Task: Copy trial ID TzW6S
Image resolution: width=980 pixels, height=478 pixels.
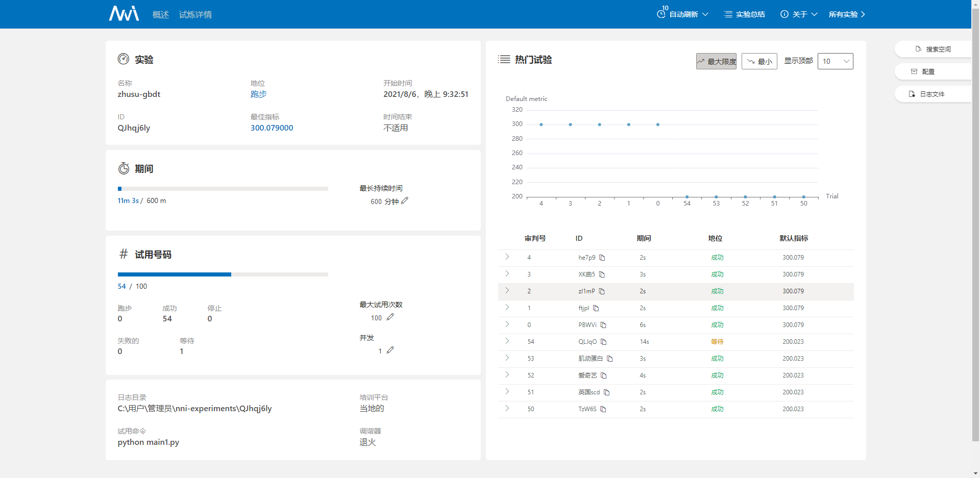Action: click(x=603, y=409)
